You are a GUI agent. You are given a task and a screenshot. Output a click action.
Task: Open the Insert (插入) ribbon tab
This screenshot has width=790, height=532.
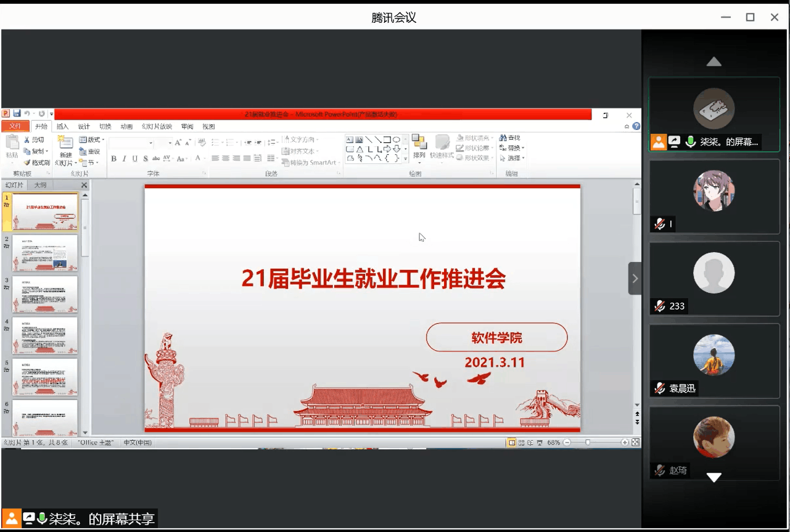tap(62, 126)
